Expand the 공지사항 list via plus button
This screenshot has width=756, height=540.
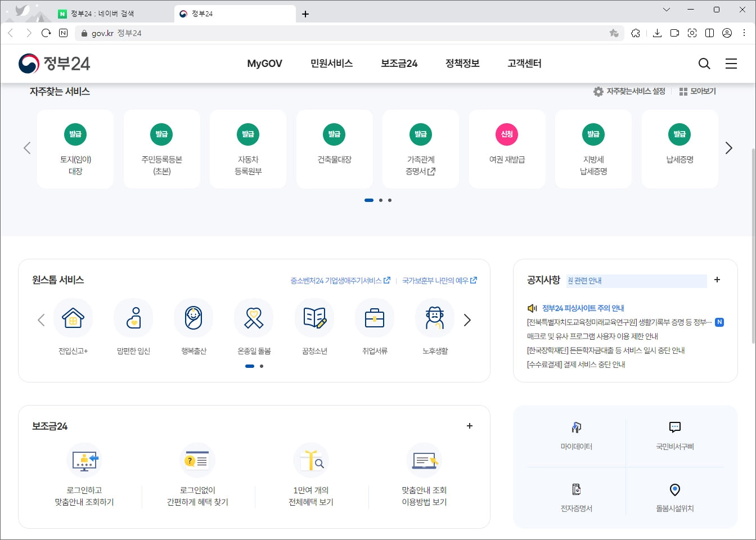click(x=717, y=279)
